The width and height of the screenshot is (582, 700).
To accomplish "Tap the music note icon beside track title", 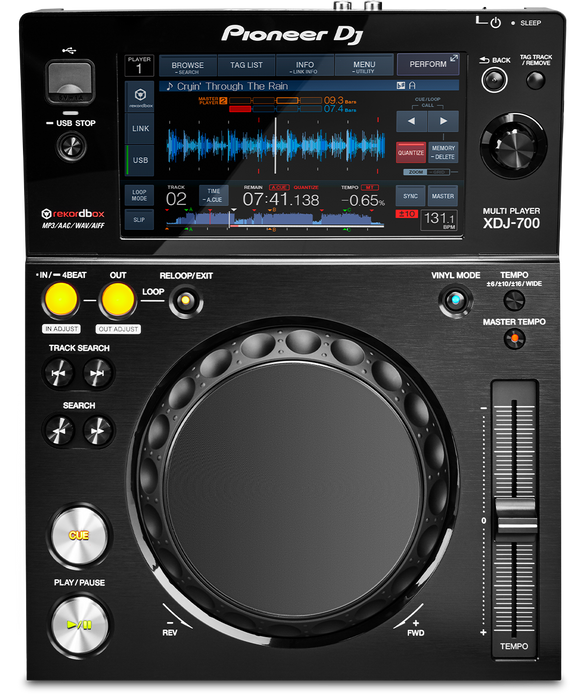I will coord(170,86).
